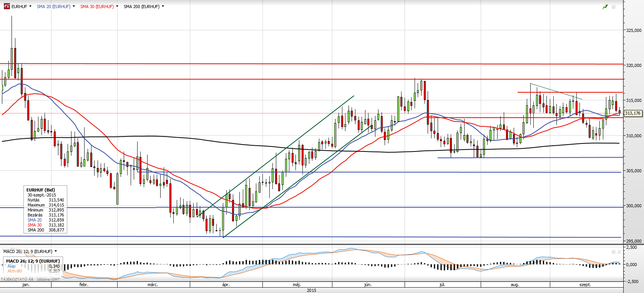644x293 pixels.
Task: Click the green chart trend icon
Action: click(x=605, y=7)
